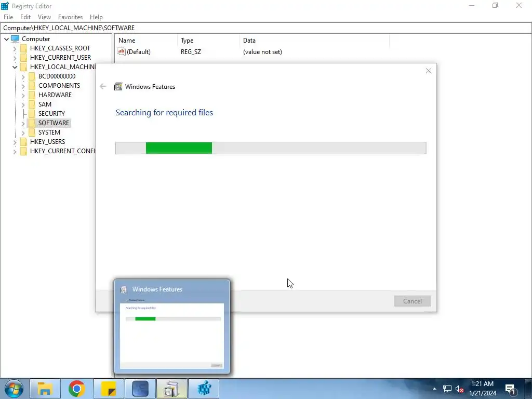The width and height of the screenshot is (532, 399).
Task: Click the HKEY_CURRENT_USER folder icon
Action: (23, 57)
